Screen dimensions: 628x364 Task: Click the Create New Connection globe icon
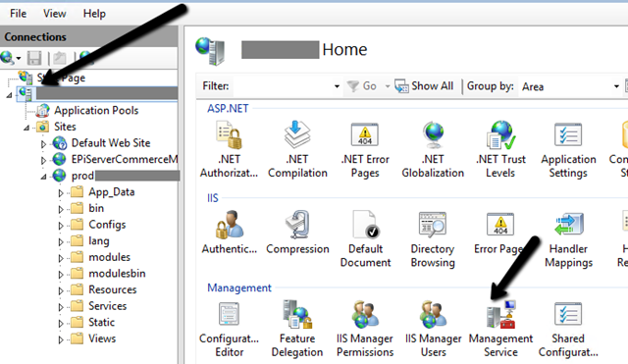point(8,58)
